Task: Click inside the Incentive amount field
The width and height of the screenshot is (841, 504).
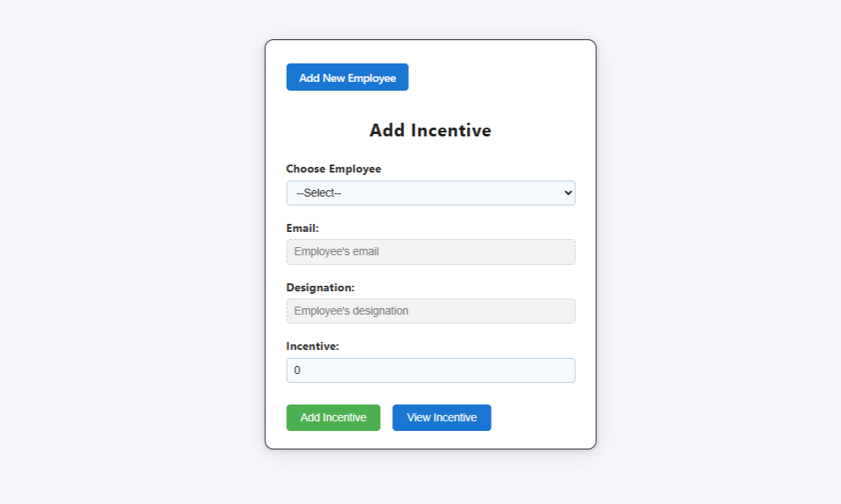Action: [x=431, y=370]
